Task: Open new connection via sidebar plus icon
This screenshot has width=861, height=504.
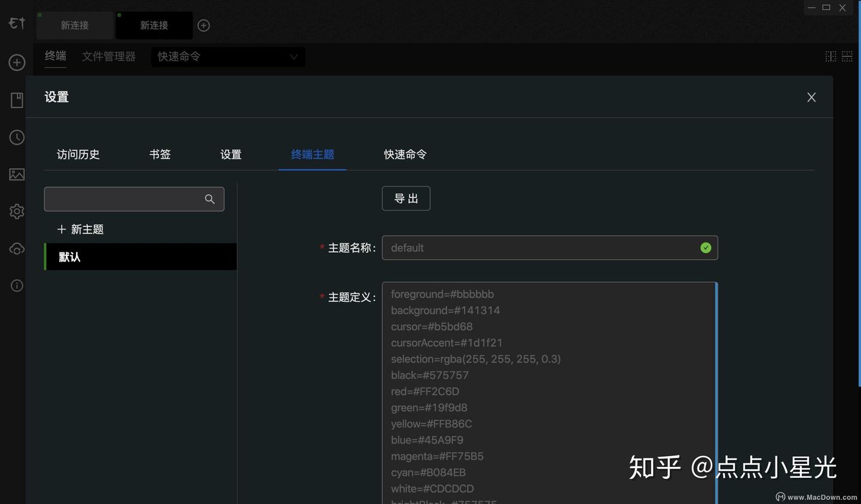Action: pos(17,62)
